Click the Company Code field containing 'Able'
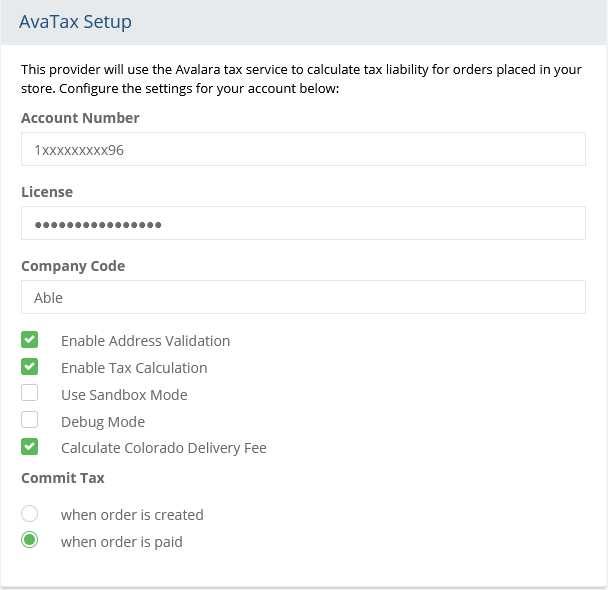 point(303,297)
